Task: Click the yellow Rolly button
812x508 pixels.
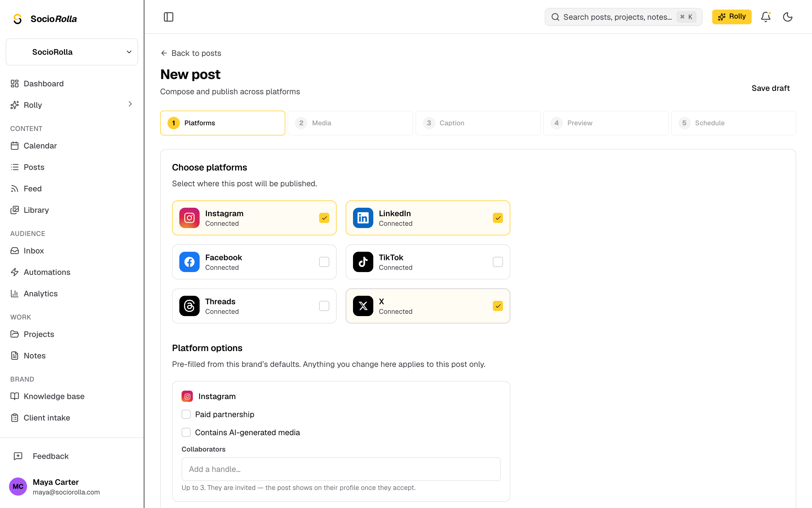Action: (731, 17)
